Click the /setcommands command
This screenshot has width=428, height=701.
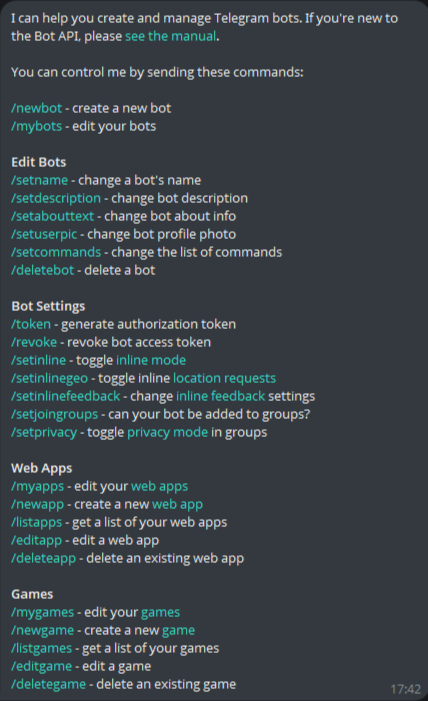(x=56, y=252)
